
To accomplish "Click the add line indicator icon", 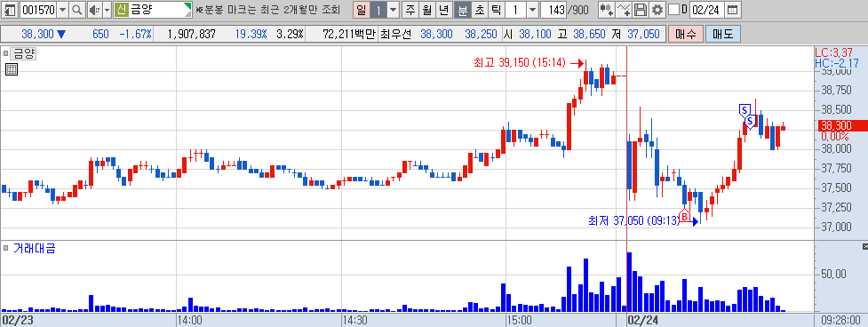I will tap(624, 10).
